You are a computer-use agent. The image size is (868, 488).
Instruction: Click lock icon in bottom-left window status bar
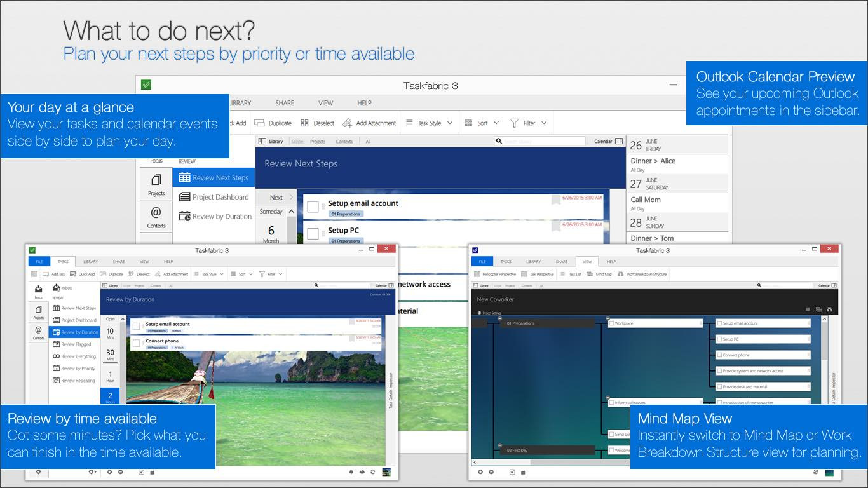click(152, 472)
